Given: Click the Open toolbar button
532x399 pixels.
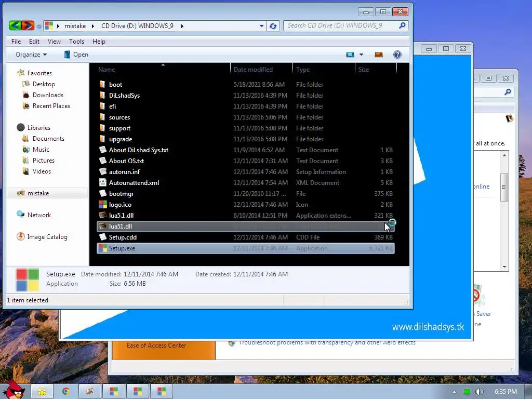Looking at the screenshot, I should coord(76,55).
